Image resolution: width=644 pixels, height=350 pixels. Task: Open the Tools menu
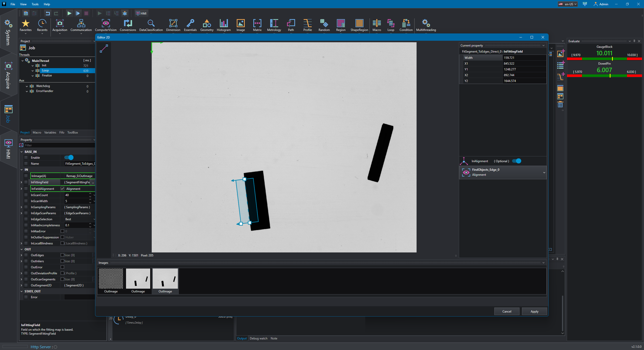click(x=35, y=4)
